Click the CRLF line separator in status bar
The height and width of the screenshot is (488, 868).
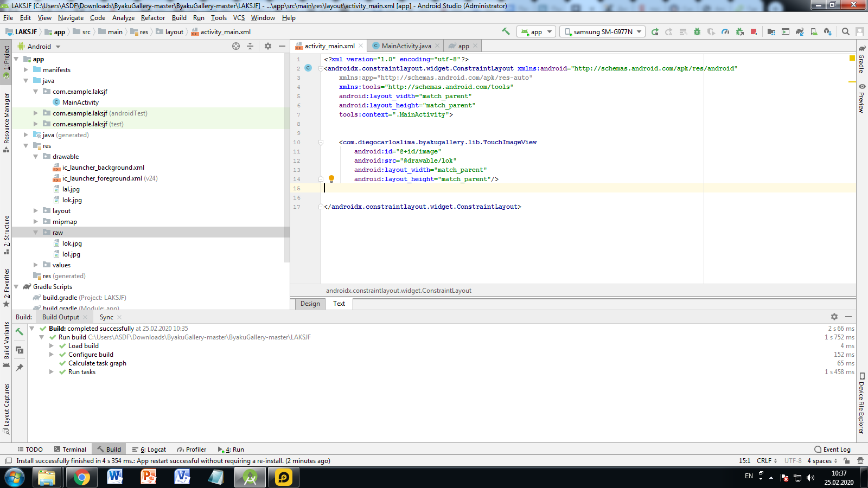tap(767, 461)
